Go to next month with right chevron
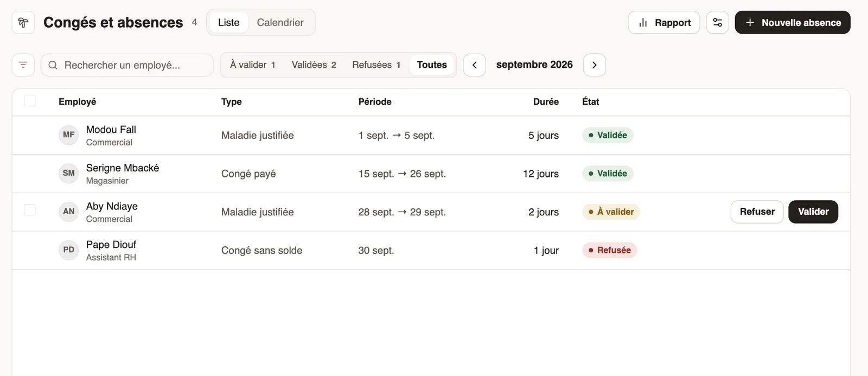 point(595,65)
